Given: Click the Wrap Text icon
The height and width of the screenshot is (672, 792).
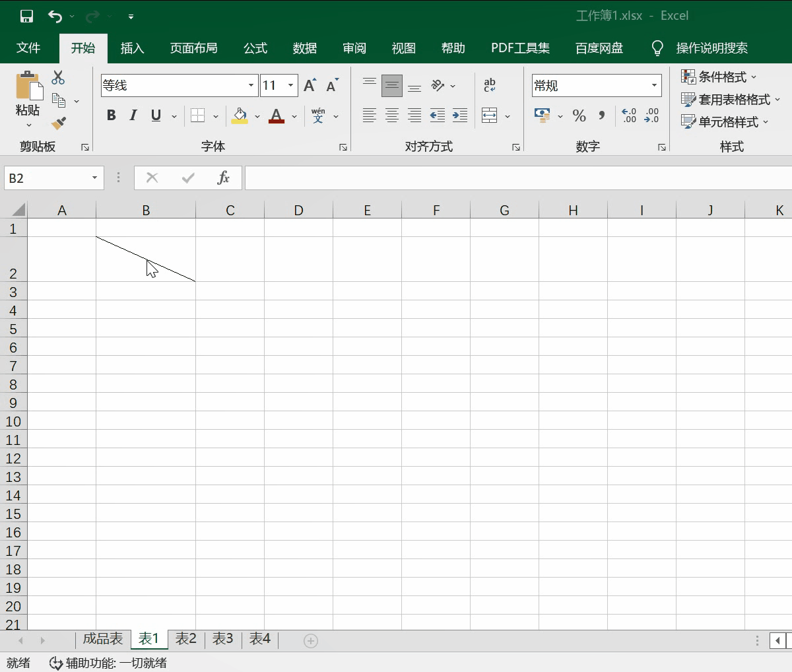Looking at the screenshot, I should [490, 85].
